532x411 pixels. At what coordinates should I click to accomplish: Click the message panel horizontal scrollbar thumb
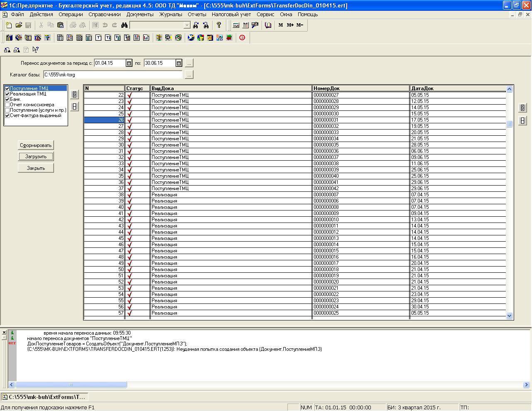[x=71, y=385]
